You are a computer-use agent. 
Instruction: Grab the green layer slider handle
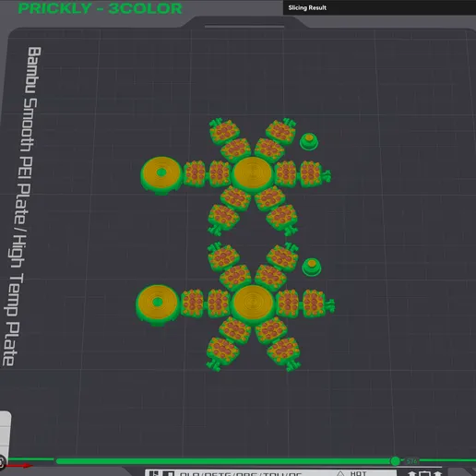pyautogui.click(x=395, y=461)
